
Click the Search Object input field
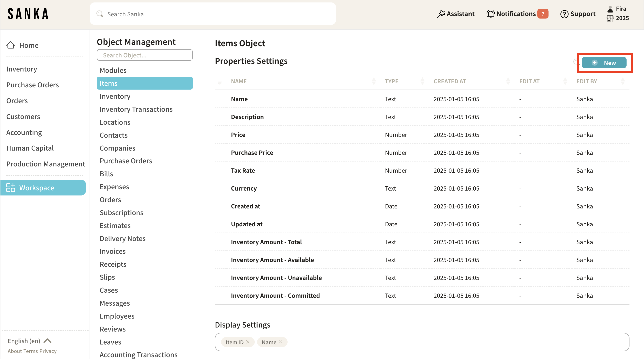tap(144, 55)
